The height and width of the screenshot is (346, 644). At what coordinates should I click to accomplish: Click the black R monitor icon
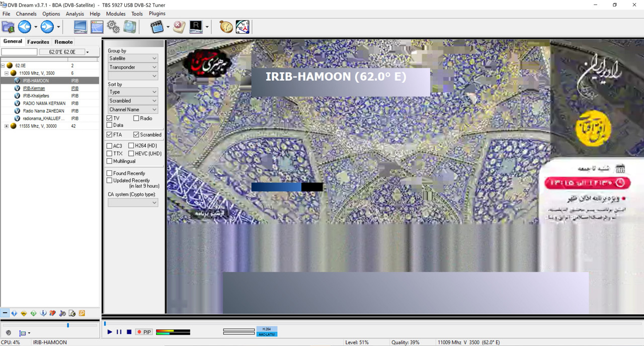coord(196,27)
